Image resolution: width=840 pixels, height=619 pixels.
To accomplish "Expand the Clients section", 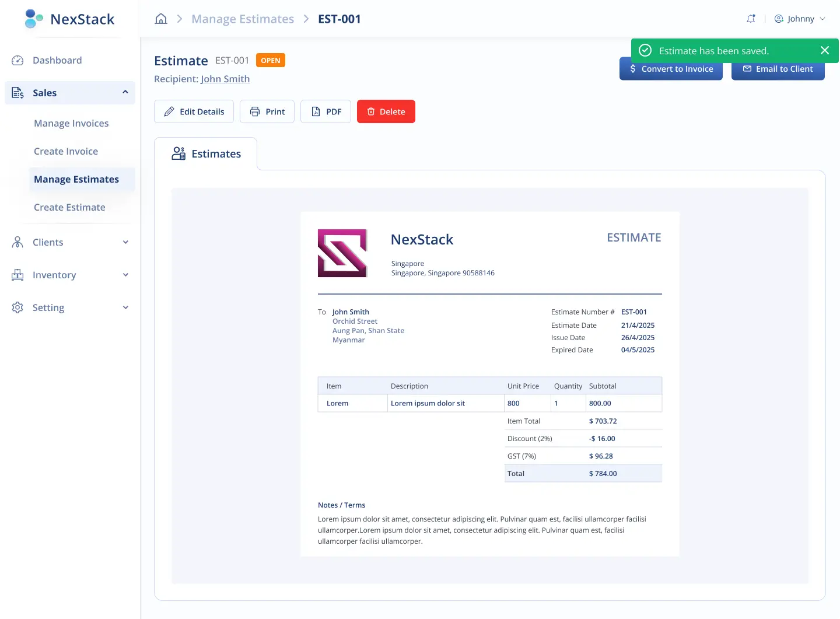I will pos(125,242).
